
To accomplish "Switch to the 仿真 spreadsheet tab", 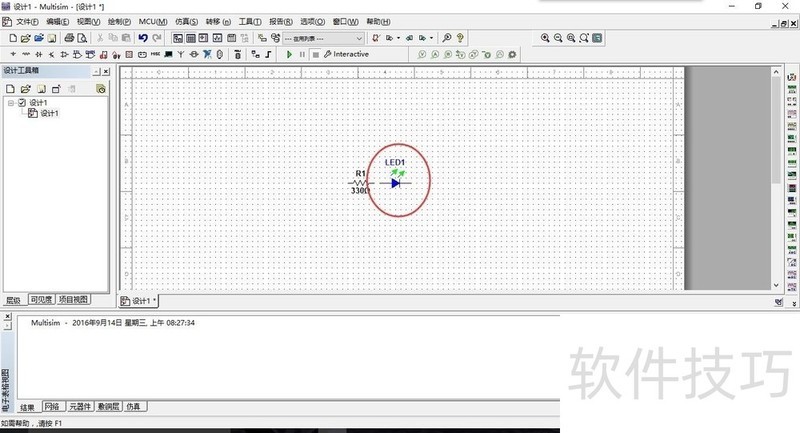I will (134, 406).
